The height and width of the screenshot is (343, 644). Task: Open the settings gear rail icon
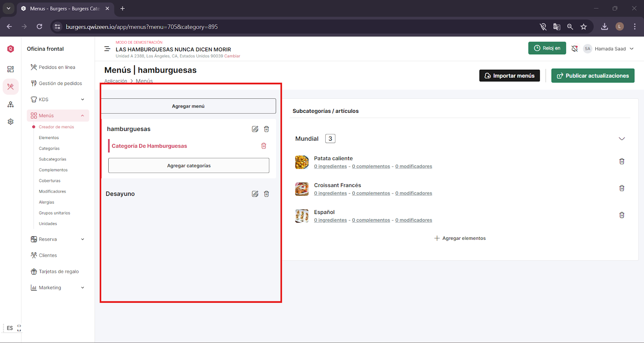(x=10, y=122)
